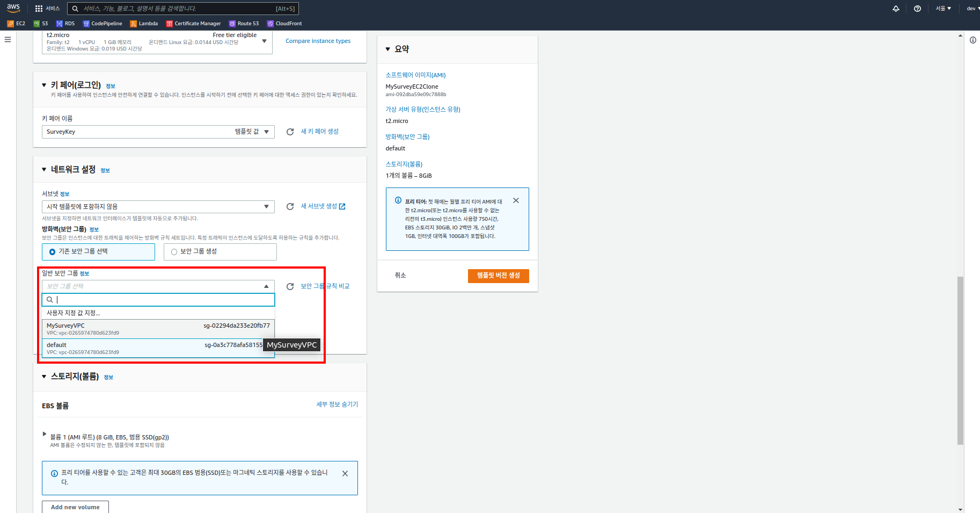
Task: Open the SurveyKey key pair dropdown
Action: [x=158, y=132]
